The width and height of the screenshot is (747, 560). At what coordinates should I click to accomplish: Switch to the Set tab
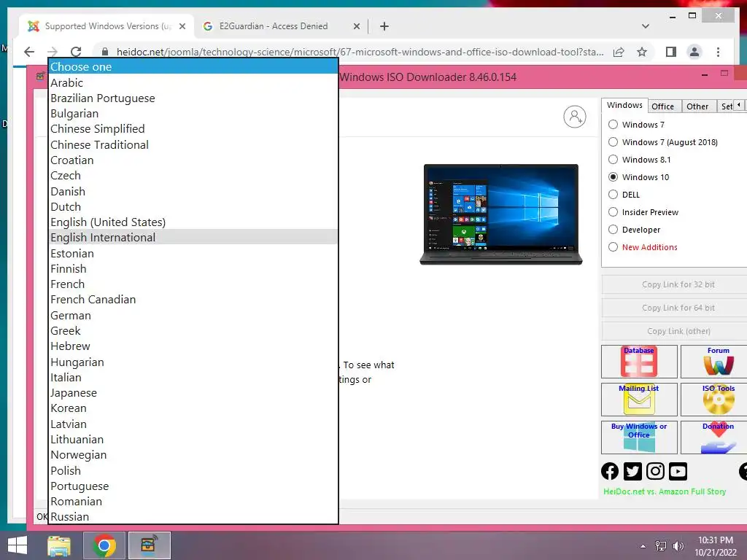click(726, 106)
